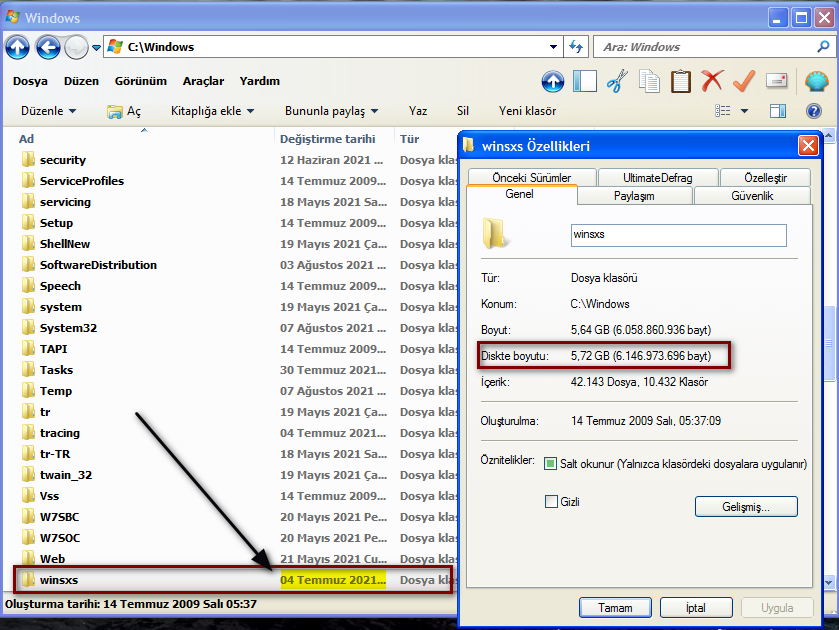The width and height of the screenshot is (839, 630).
Task: Click the change view icon
Action: pyautogui.click(x=722, y=111)
